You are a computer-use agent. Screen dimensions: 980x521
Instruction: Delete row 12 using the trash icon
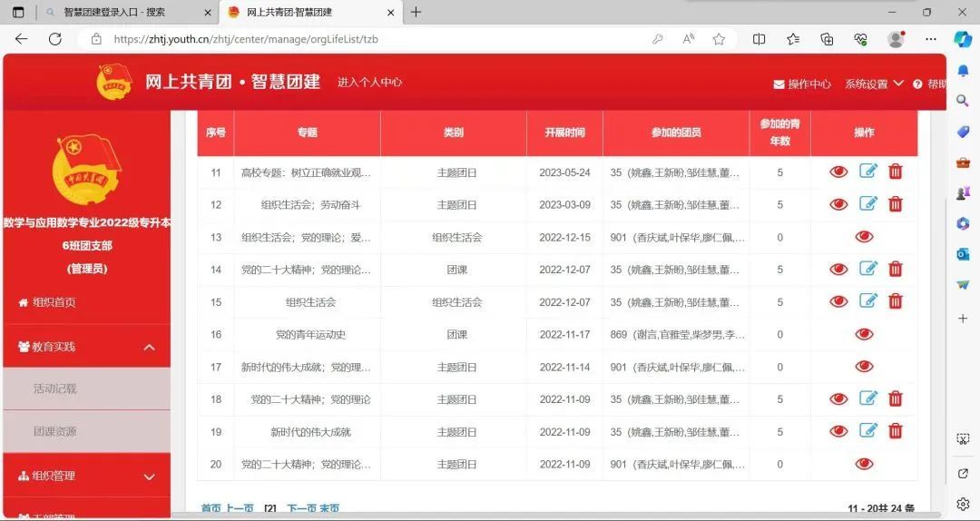896,204
